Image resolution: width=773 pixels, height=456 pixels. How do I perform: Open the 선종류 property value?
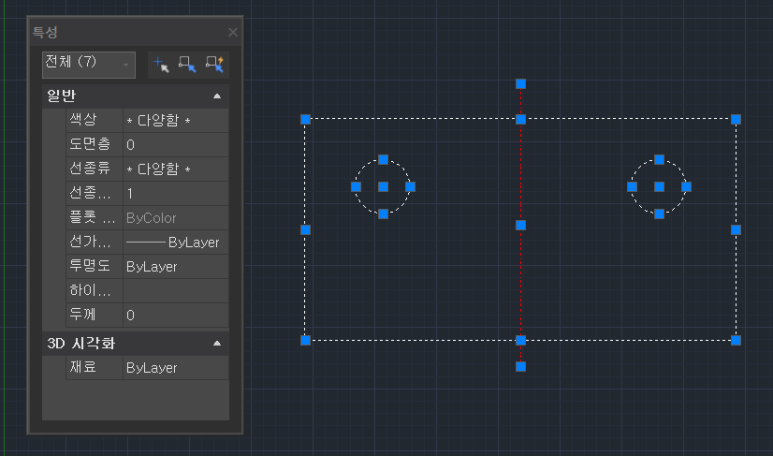click(x=175, y=169)
